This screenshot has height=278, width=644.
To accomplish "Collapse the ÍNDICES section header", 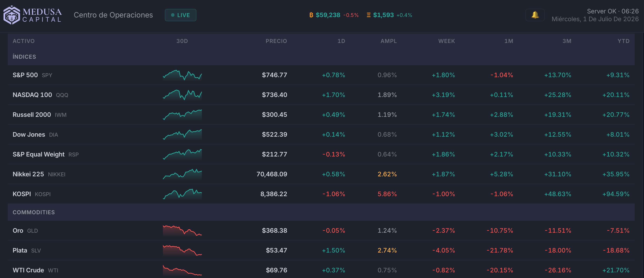I will pyautogui.click(x=321, y=57).
